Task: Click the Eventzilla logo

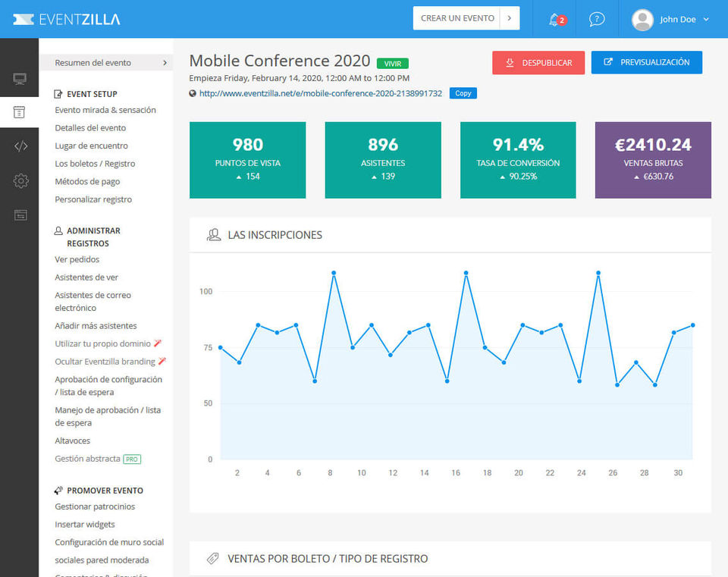Action: tap(67, 19)
